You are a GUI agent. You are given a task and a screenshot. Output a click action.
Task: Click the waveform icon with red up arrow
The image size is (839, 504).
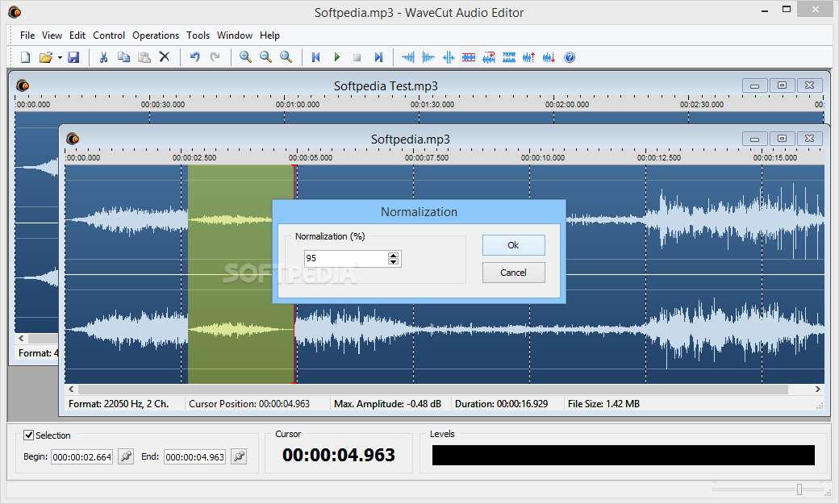tap(528, 57)
